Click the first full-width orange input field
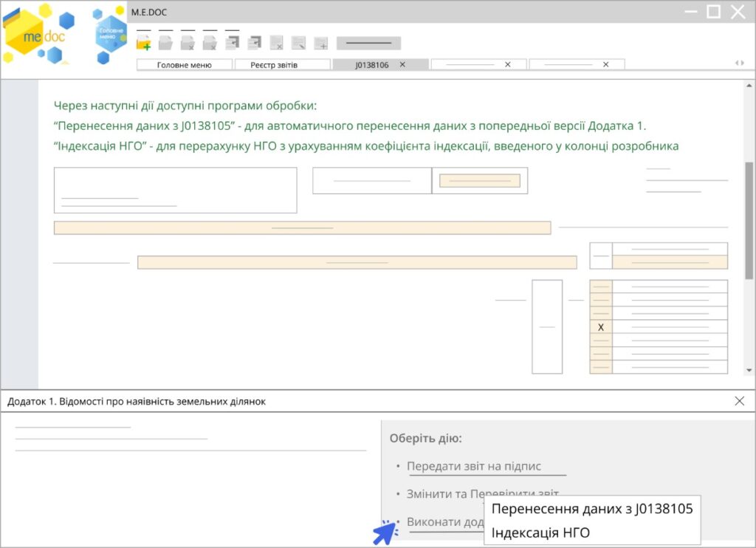 [x=302, y=227]
